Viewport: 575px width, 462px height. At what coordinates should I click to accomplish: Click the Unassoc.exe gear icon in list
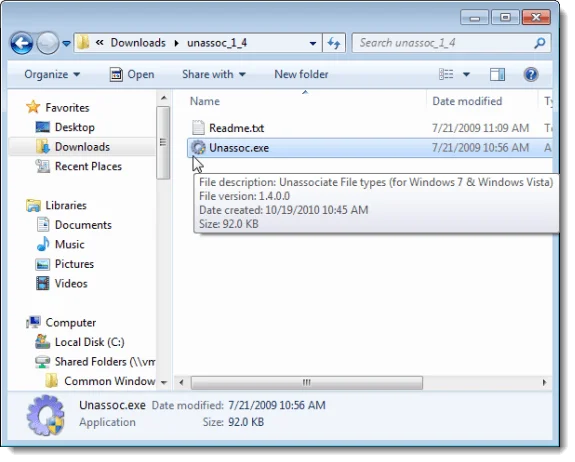coord(198,147)
